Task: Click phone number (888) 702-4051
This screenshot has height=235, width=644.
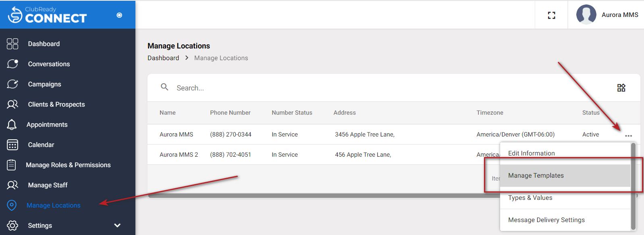Action: [231, 155]
